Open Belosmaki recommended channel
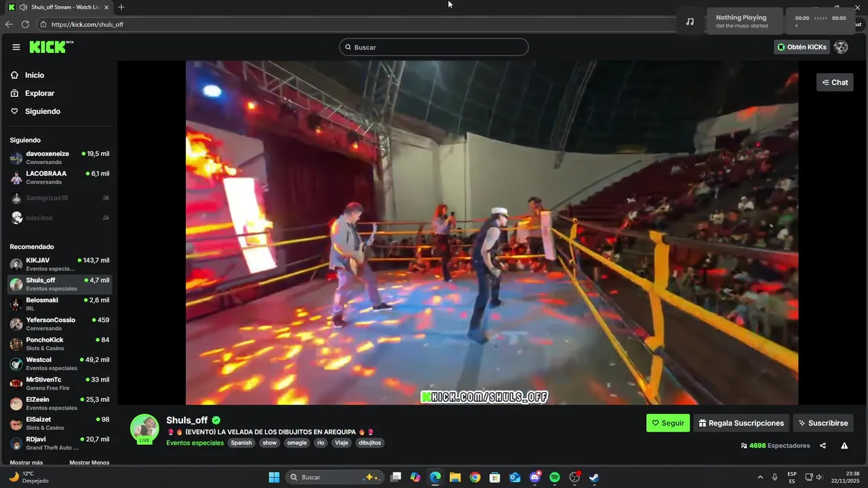The image size is (868, 488). tap(60, 304)
